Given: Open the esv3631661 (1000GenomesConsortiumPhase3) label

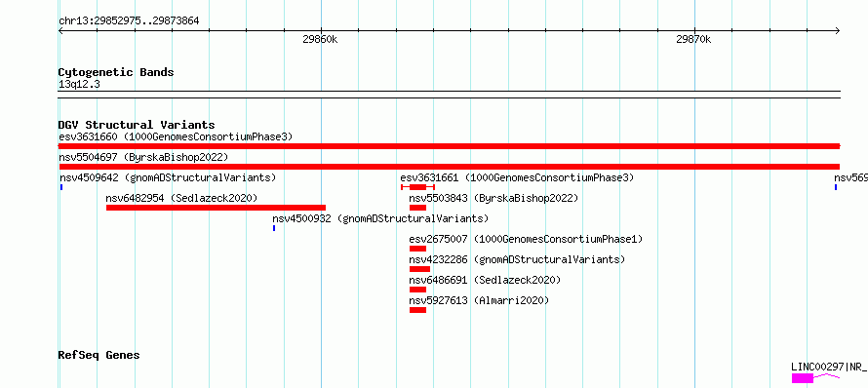Looking at the screenshot, I should 517,177.
